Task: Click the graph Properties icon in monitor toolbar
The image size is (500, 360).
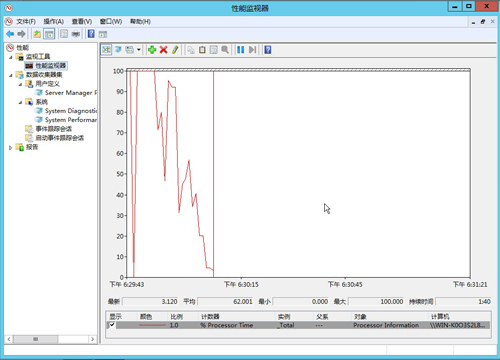Action: (214, 50)
